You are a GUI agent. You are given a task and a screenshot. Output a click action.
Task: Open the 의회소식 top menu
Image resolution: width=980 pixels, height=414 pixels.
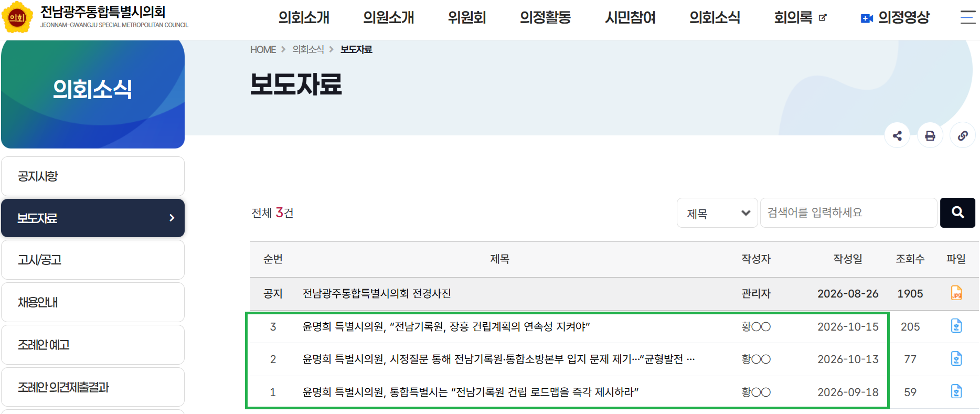[x=715, y=17]
